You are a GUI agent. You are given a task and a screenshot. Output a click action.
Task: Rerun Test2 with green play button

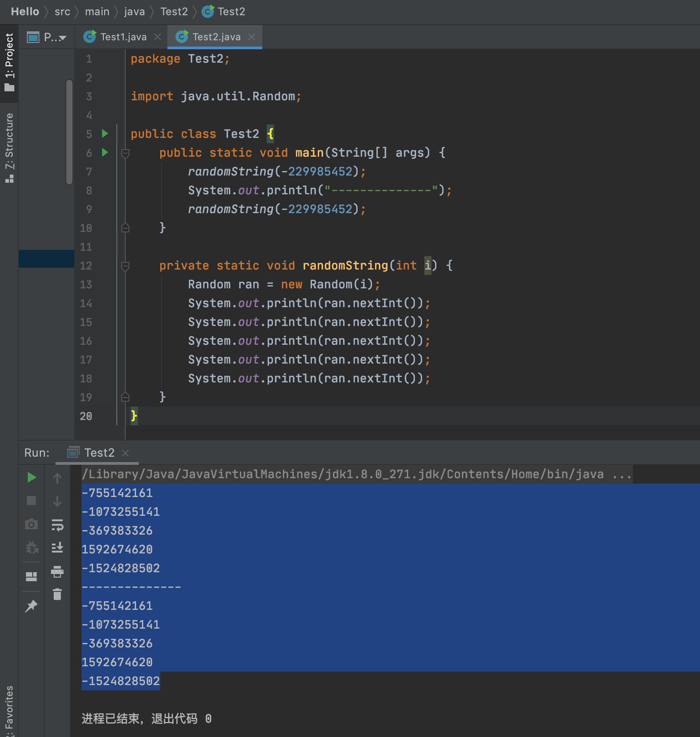pos(31,477)
